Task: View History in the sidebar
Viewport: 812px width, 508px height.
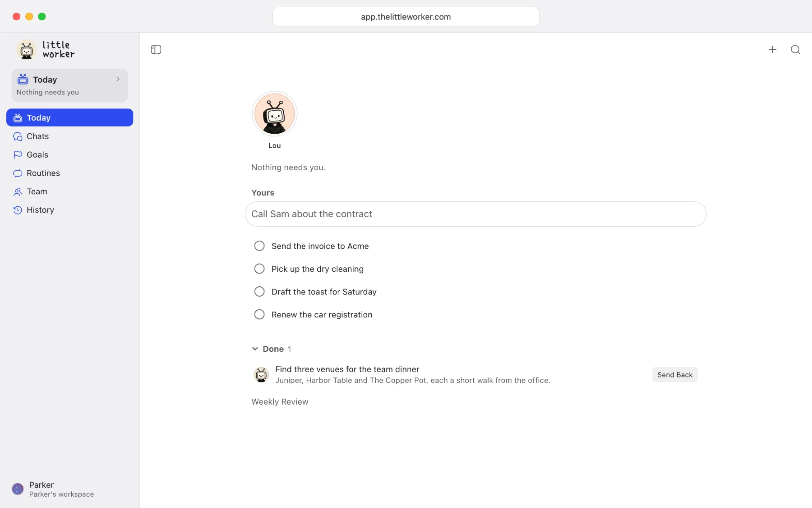Action: 70,210
